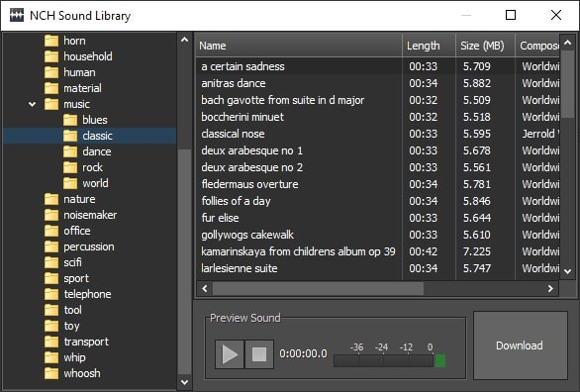The image size is (580, 392).
Task: Select the nature folder icon
Action: 51,199
